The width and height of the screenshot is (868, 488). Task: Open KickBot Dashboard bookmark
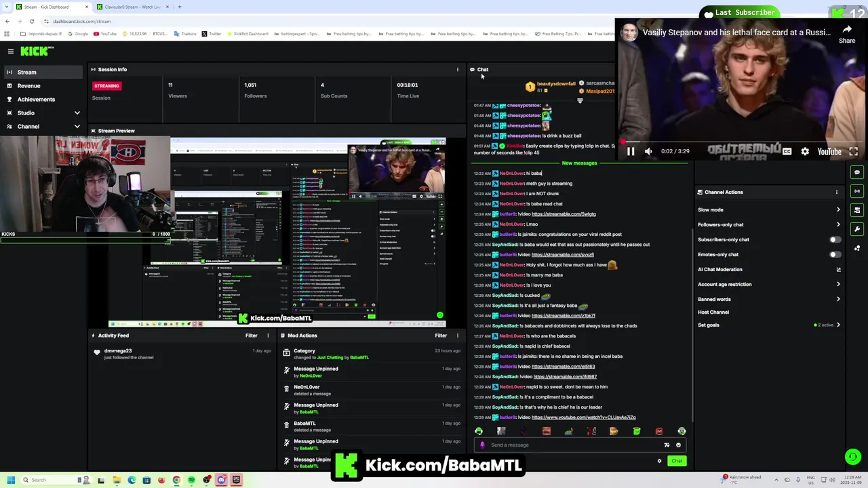(x=247, y=34)
